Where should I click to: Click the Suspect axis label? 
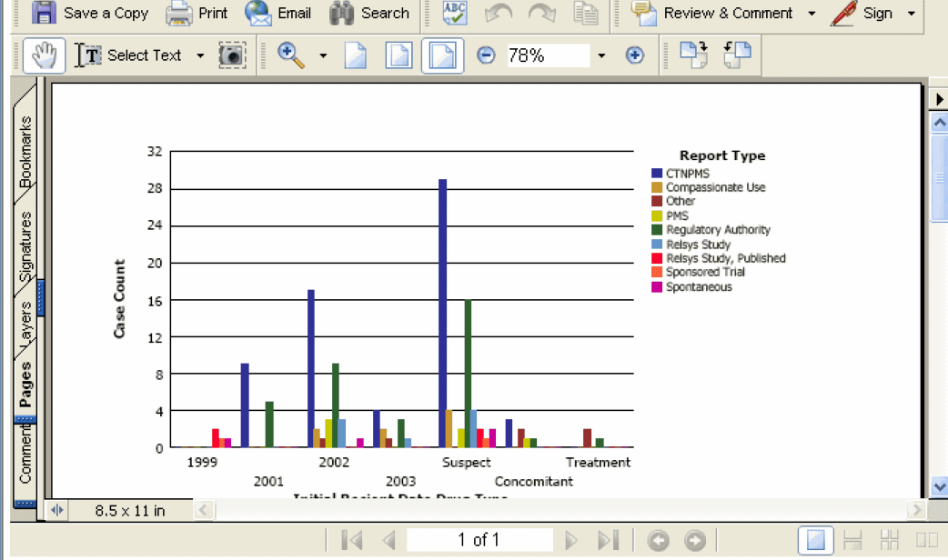click(x=466, y=462)
